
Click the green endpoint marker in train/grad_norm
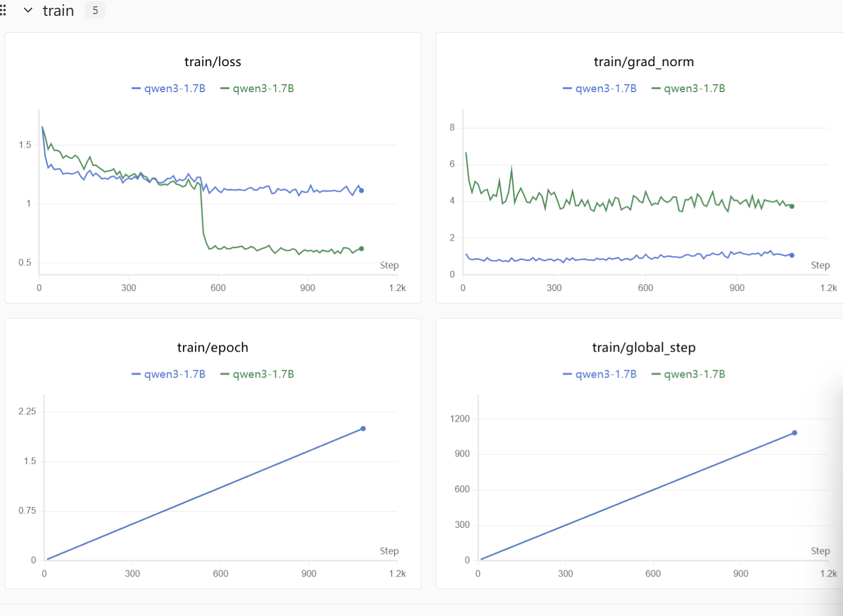(x=792, y=206)
